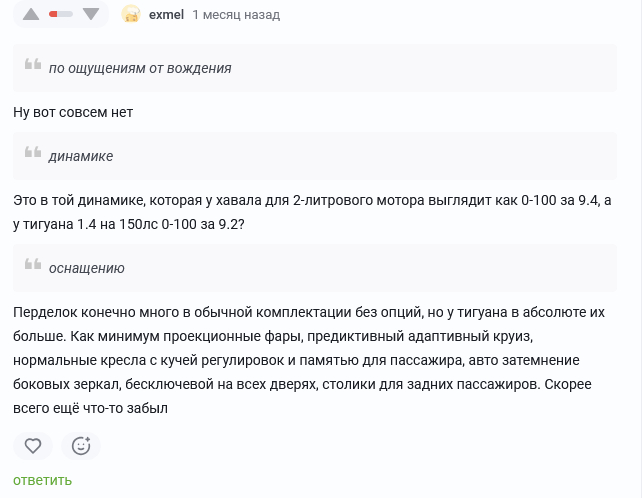Open exmel's avatar picture
The image size is (642, 498).
pyautogui.click(x=130, y=15)
